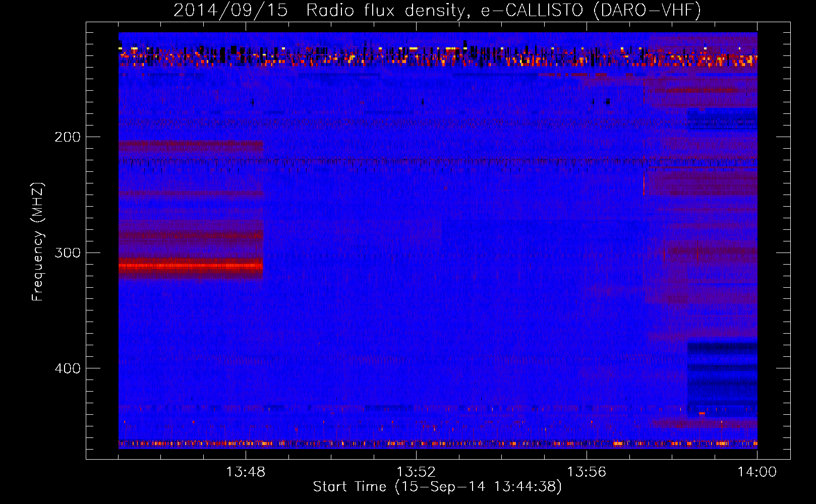
Task: Click the "14:00" time tick label
Action: tap(757, 472)
